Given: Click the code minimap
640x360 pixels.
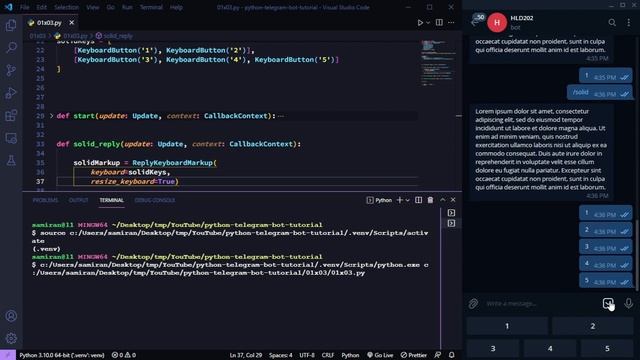Looking at the screenshot, I should click(437, 62).
